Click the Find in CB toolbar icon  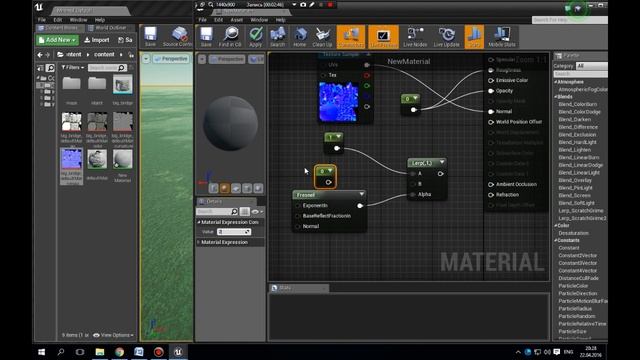pos(230,37)
